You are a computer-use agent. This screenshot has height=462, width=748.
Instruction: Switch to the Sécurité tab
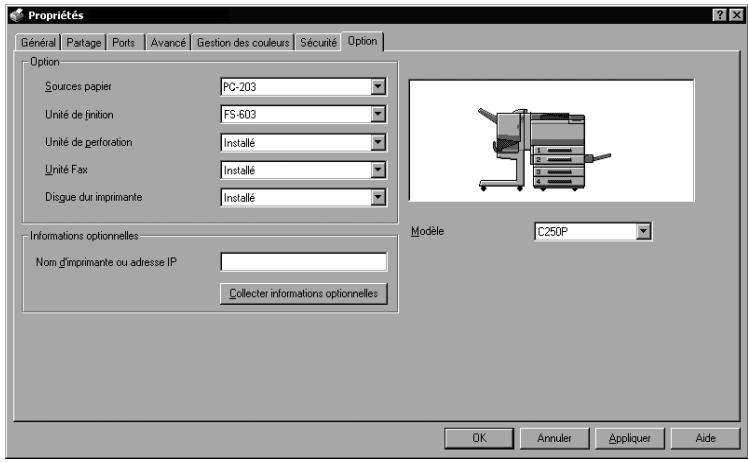point(318,42)
